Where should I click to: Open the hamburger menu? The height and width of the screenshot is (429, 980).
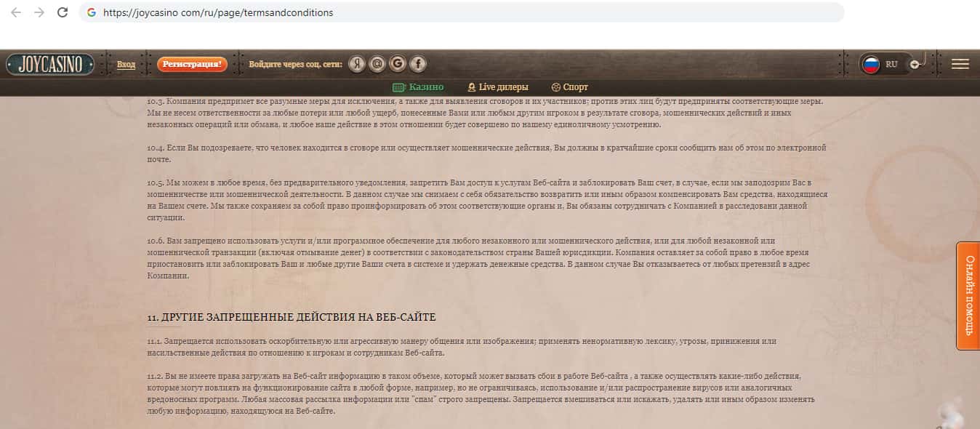(960, 64)
